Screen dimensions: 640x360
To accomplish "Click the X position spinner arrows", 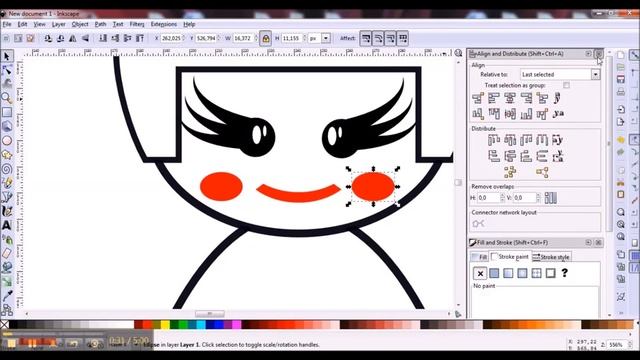I will click(x=184, y=38).
